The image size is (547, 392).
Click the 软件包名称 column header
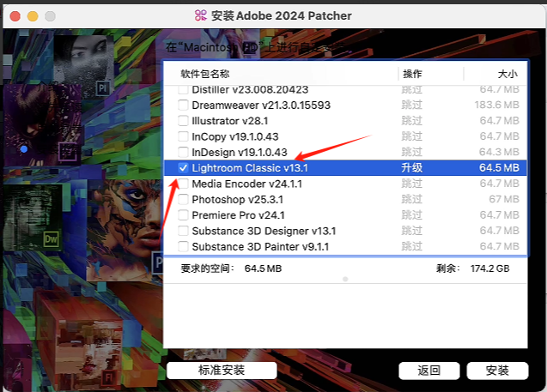tap(205, 74)
